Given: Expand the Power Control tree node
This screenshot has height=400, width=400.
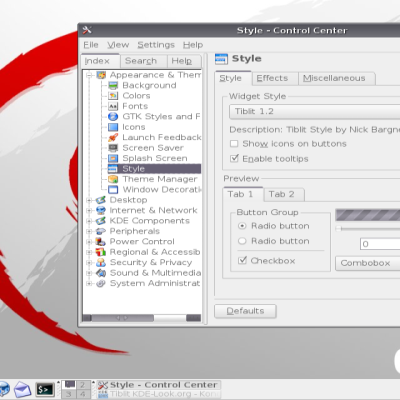Looking at the screenshot, I should tap(89, 242).
